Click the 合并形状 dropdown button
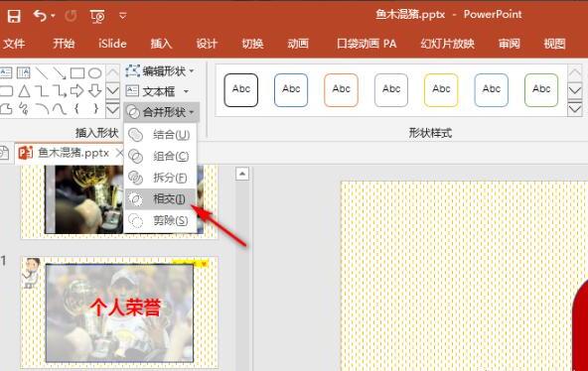588x371 pixels. click(161, 111)
